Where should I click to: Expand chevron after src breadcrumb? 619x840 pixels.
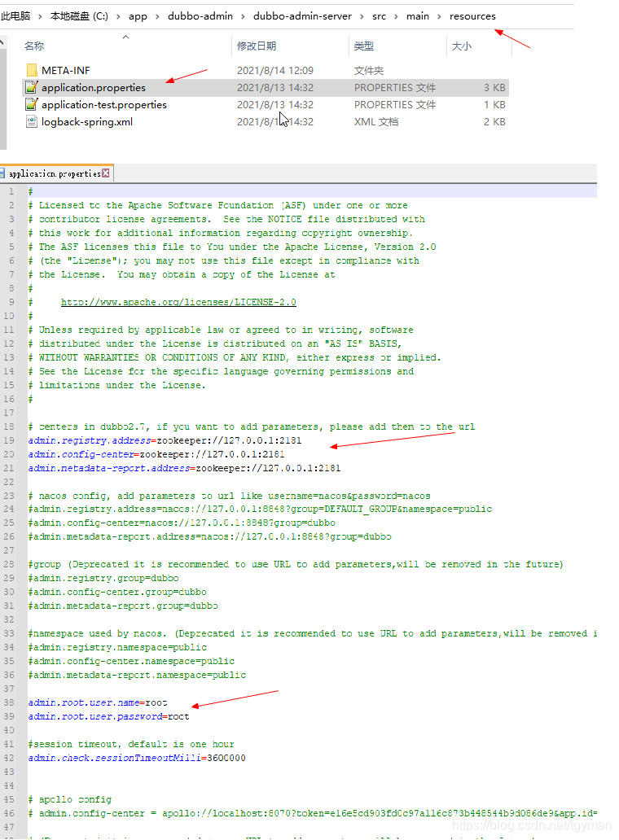tap(396, 16)
